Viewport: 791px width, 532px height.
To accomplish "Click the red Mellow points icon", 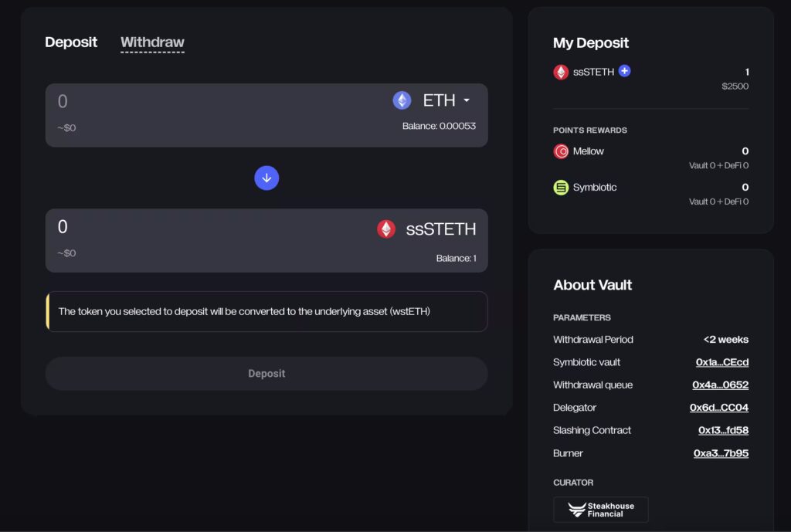I will coord(561,151).
